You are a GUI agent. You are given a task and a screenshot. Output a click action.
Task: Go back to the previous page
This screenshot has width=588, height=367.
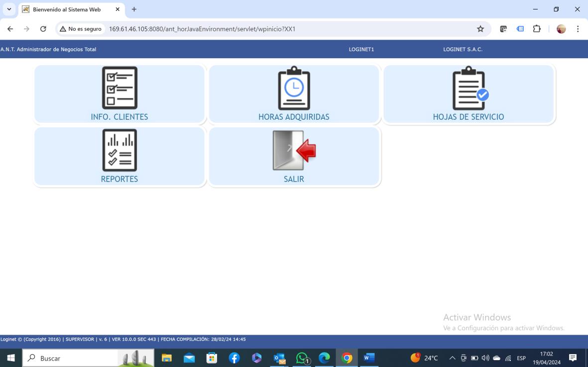[10, 29]
